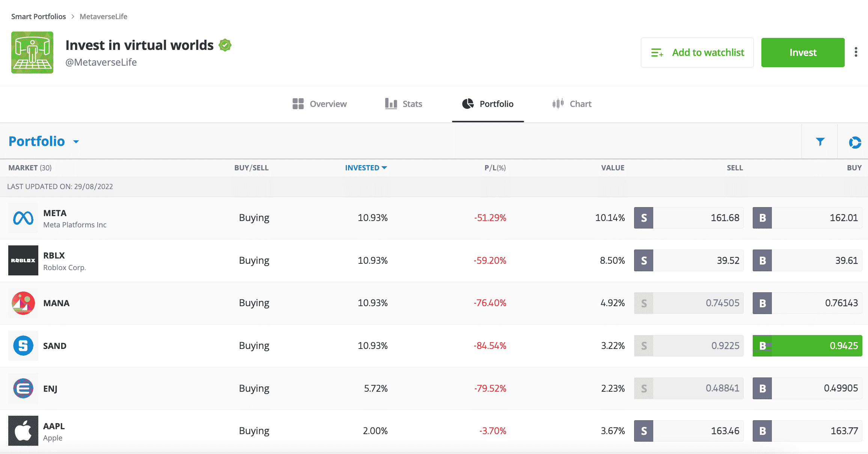Click the P/L(%) column header
868x454 pixels.
click(495, 168)
